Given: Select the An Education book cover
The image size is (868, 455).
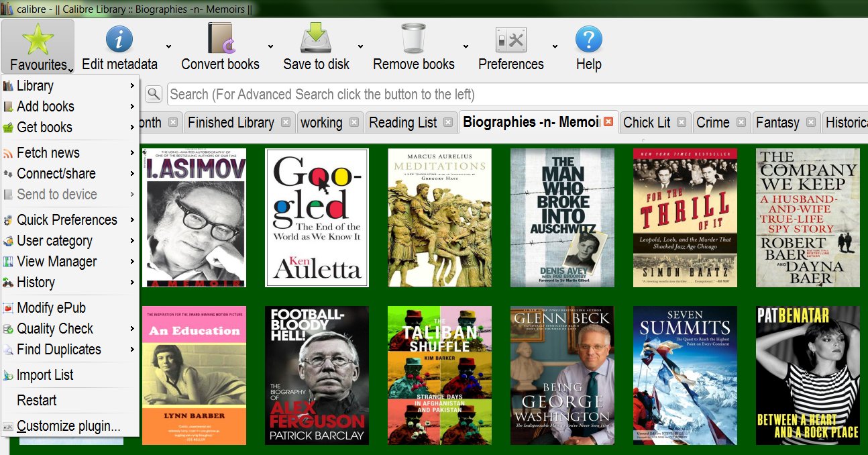Looking at the screenshot, I should [x=194, y=376].
